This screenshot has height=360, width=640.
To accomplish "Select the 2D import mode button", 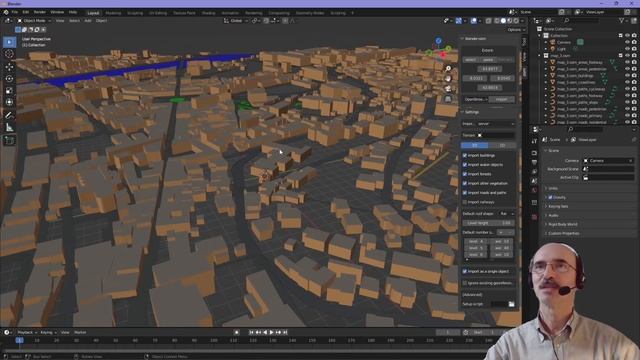I will click(502, 145).
